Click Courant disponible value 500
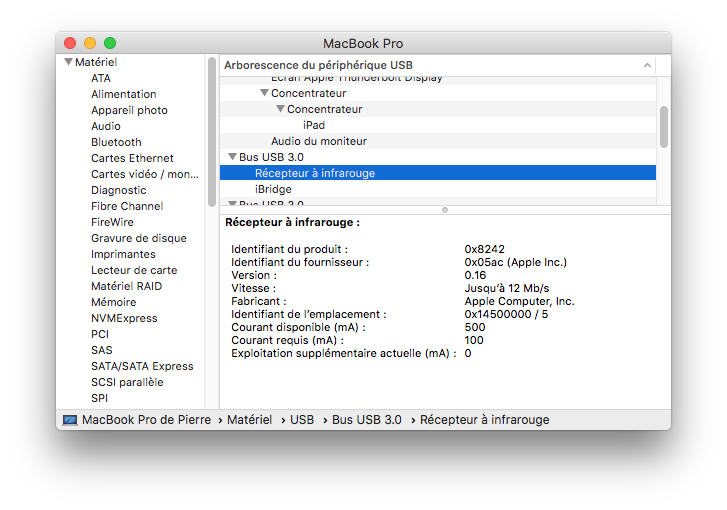Image resolution: width=727 pixels, height=510 pixels. click(475, 327)
